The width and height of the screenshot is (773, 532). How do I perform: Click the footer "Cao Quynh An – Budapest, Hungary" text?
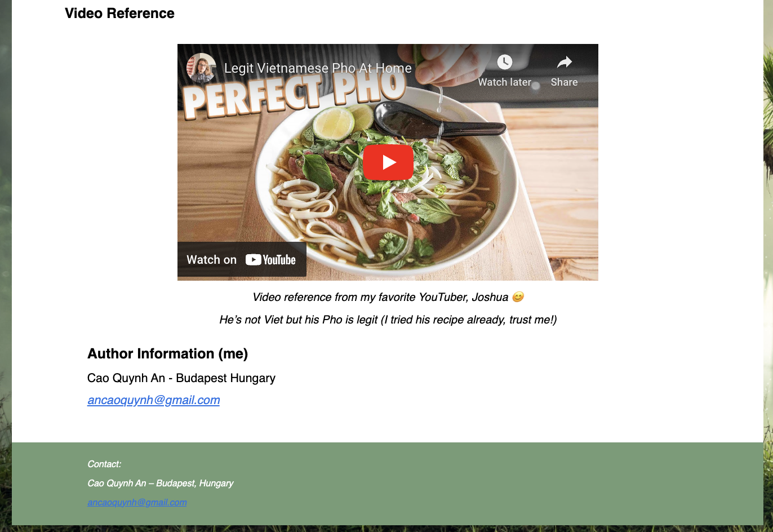[x=160, y=484]
